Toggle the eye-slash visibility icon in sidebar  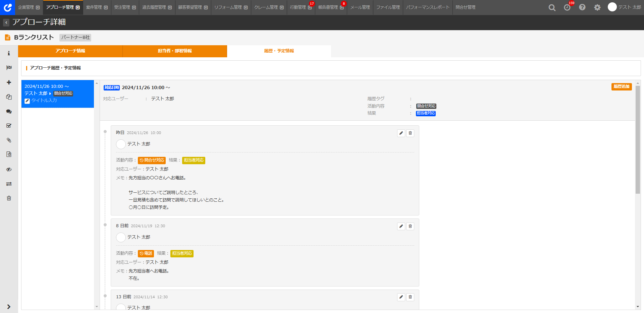click(x=9, y=169)
